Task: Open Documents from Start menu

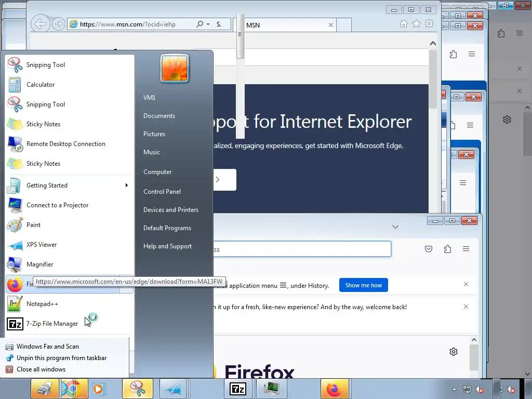Action: 159,116
